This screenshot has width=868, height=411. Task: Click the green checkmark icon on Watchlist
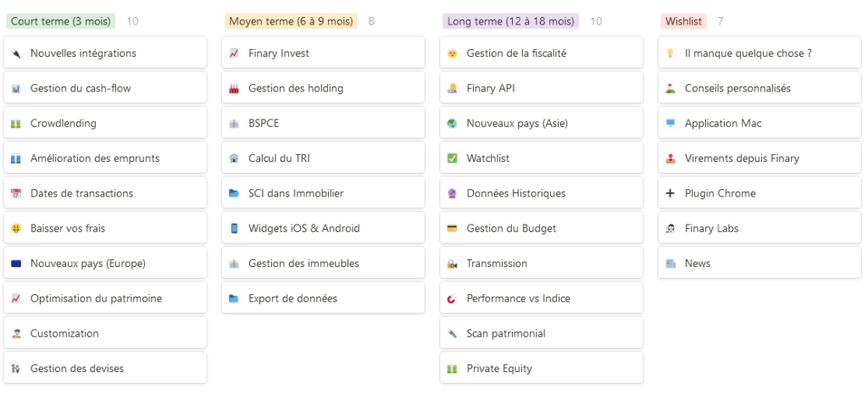452,158
